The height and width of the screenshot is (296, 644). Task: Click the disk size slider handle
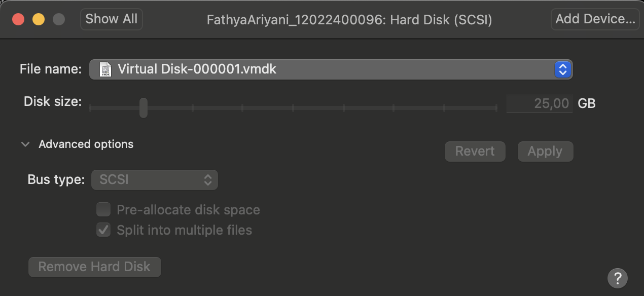(x=144, y=107)
